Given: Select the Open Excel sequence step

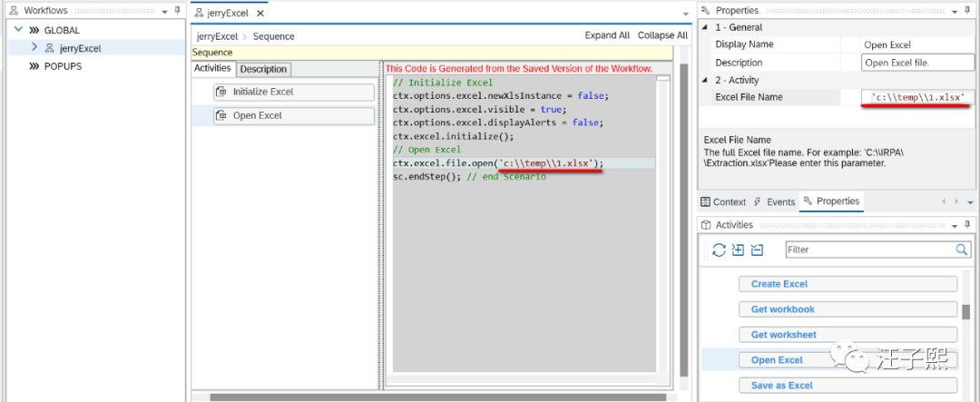Looking at the screenshot, I should (294, 115).
